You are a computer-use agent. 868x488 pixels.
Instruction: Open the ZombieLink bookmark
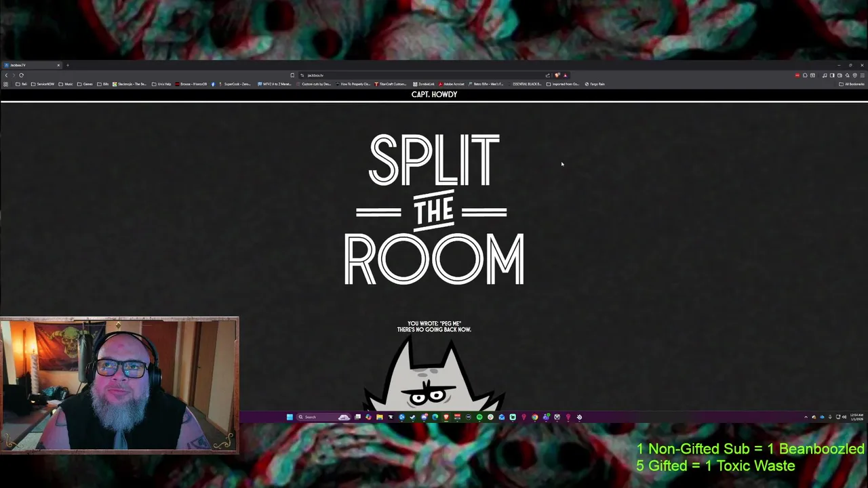coord(424,84)
